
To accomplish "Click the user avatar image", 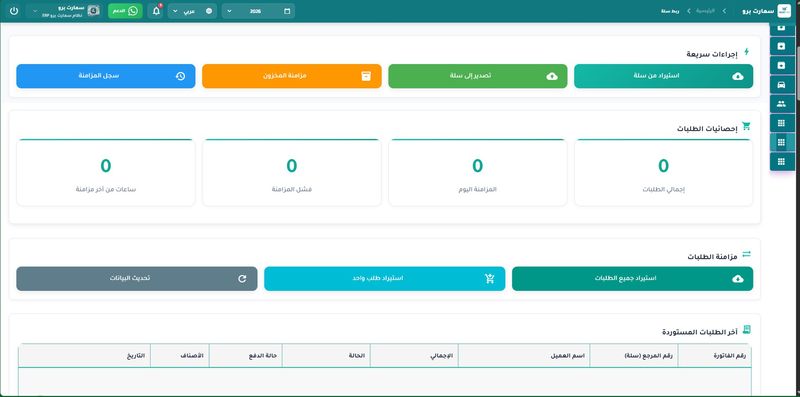I will [94, 11].
